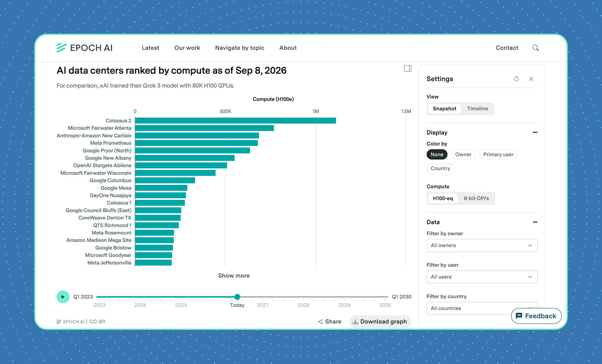Viewport: 602px width, 364px height.
Task: Click the Google New Albany label
Action: click(108, 158)
